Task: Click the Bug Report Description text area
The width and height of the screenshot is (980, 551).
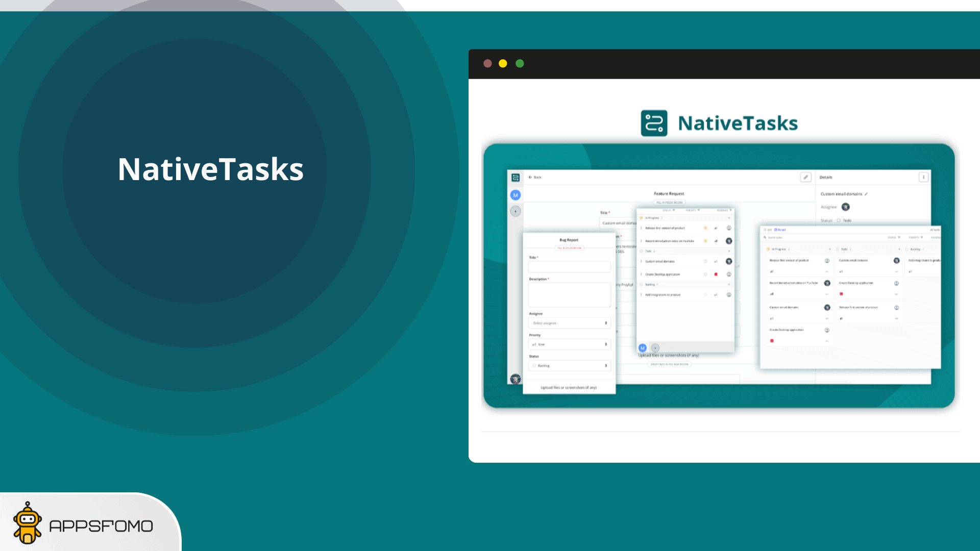Action: pos(569,295)
